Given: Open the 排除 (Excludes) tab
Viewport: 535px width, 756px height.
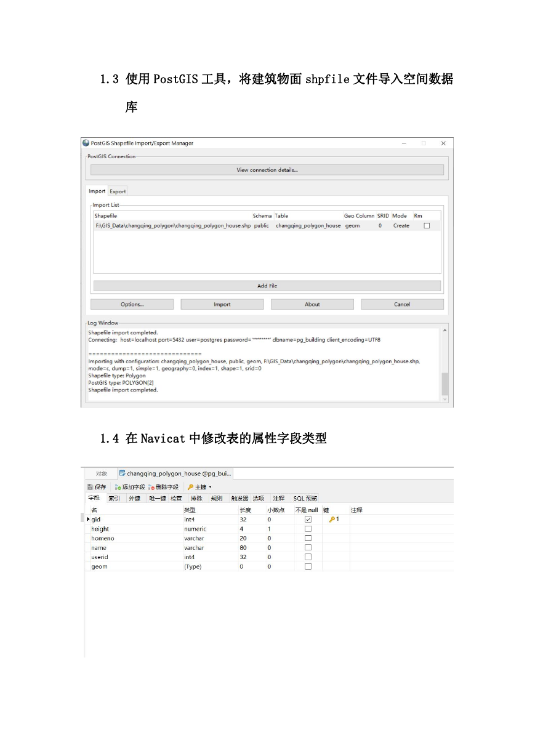Looking at the screenshot, I should click(196, 498).
